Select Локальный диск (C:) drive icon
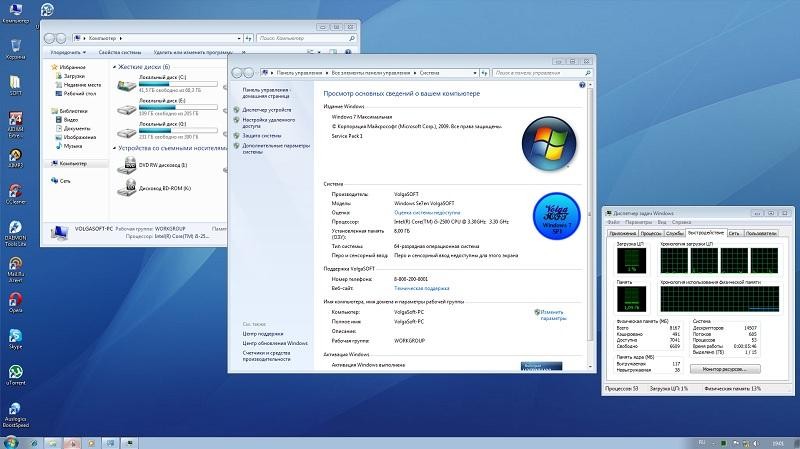Viewport: 800px width, 449px height. 127,85
